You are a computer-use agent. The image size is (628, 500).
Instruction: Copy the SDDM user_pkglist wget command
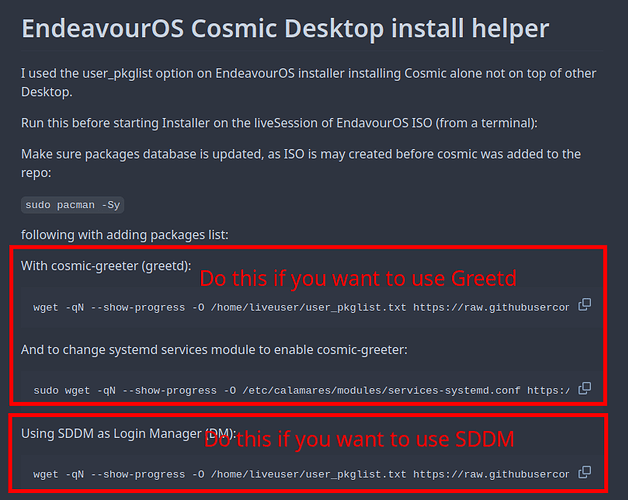tap(584, 472)
